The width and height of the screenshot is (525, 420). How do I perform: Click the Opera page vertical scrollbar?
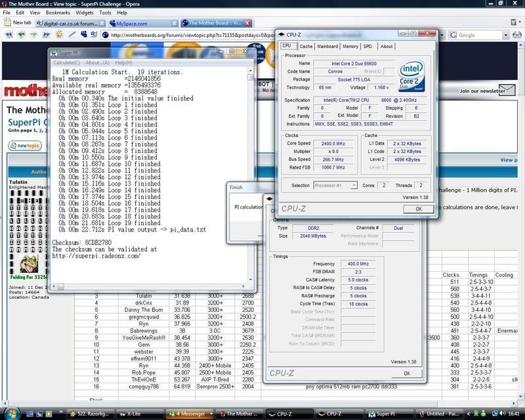click(521, 221)
